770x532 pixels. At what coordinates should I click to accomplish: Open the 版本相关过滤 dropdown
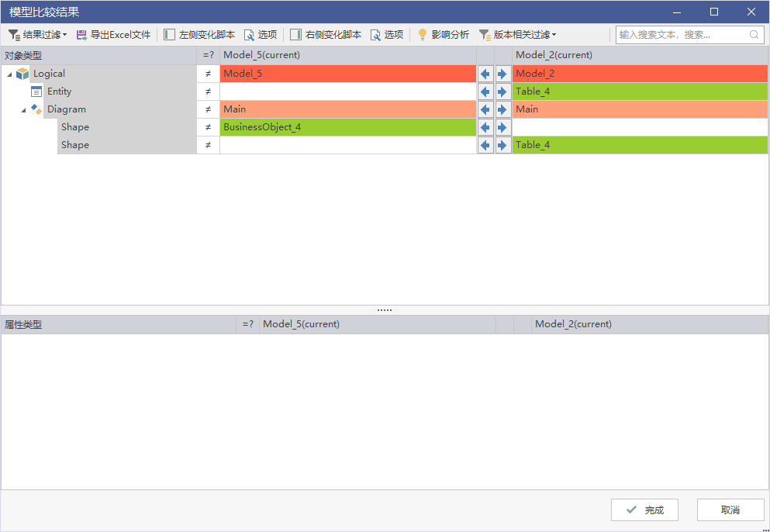tap(517, 35)
